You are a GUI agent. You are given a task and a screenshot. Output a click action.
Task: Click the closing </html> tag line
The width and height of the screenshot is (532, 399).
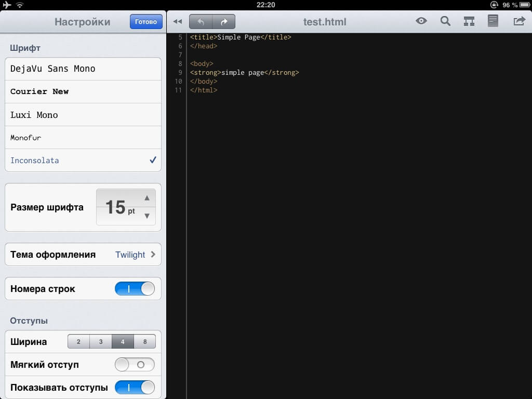coord(204,90)
